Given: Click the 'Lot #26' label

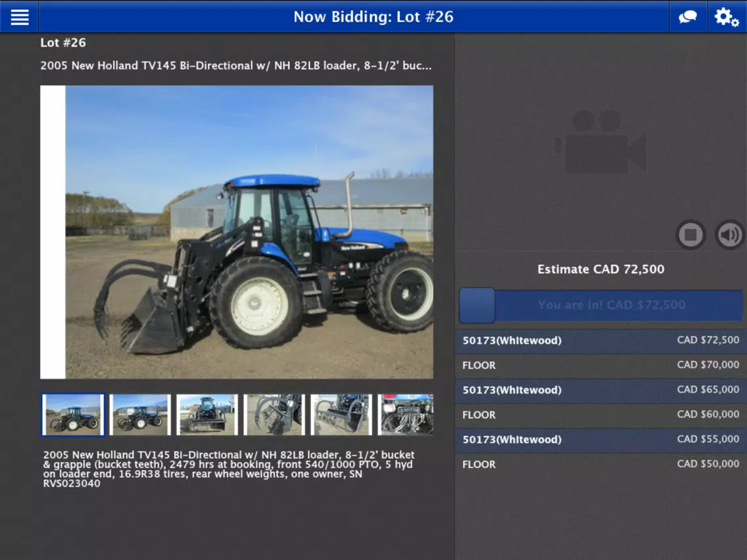Looking at the screenshot, I should [x=63, y=42].
